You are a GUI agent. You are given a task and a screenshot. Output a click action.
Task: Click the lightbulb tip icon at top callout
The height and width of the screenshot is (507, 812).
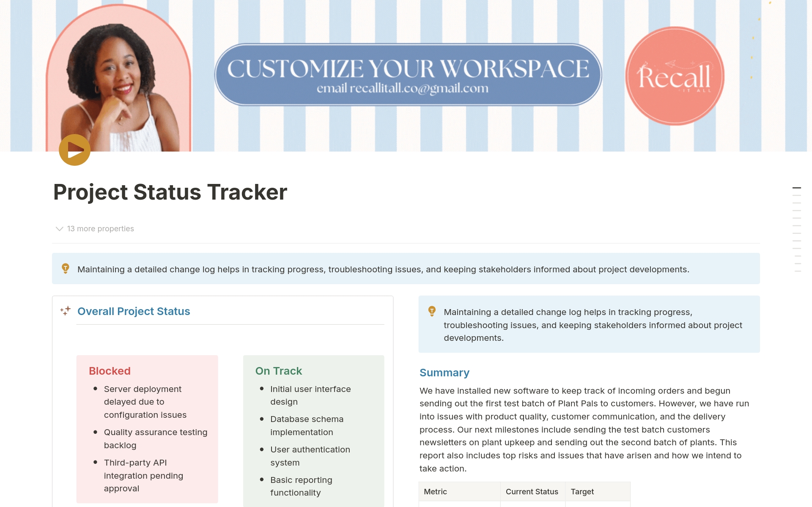click(65, 269)
